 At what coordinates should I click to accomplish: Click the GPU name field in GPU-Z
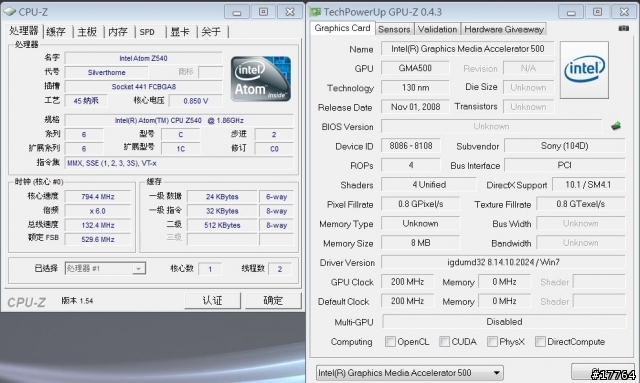click(468, 49)
